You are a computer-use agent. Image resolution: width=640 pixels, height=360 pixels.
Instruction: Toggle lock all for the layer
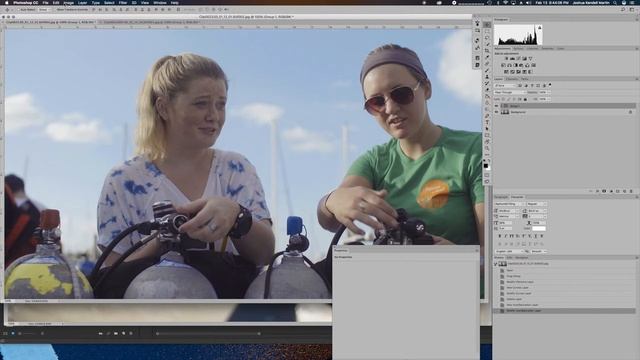point(525,99)
